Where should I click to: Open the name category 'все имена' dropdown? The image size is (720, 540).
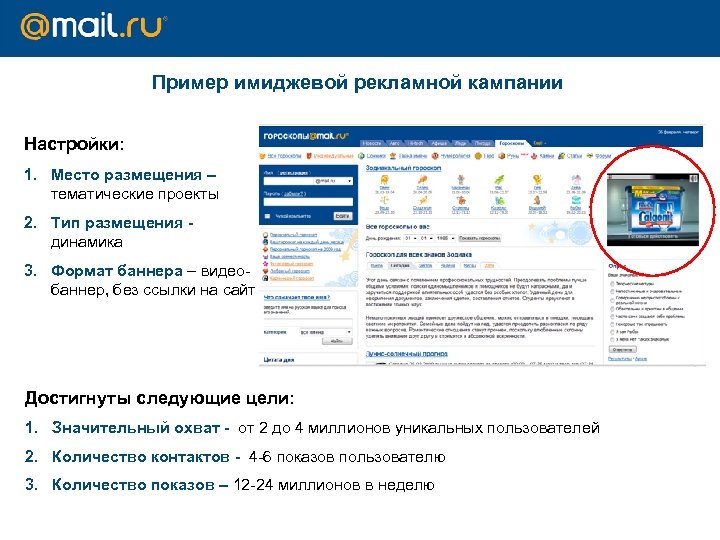click(326, 332)
